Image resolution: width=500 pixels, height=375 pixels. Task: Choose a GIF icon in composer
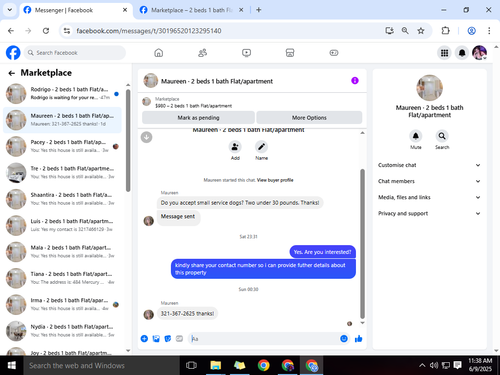pyautogui.click(x=179, y=339)
